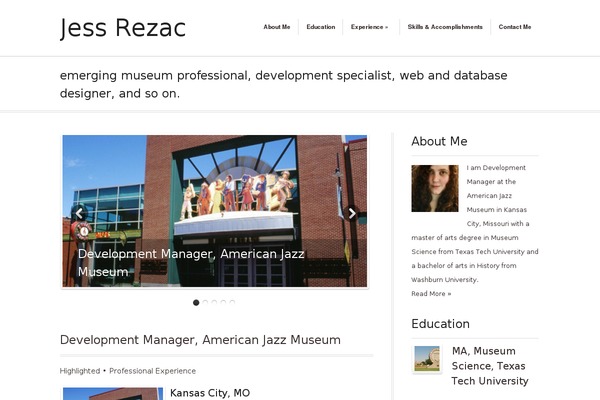This screenshot has height=400, width=600.
Task: Open the Highlighted category link
Action: pyautogui.click(x=80, y=371)
